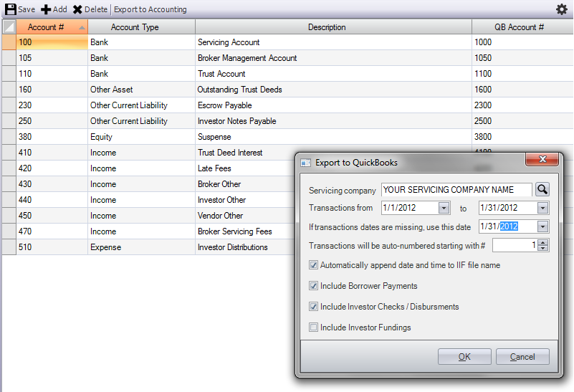Viewport: 574px width, 392px height.
Task: Enable Include Investor Fundings checkbox
Action: (x=313, y=328)
